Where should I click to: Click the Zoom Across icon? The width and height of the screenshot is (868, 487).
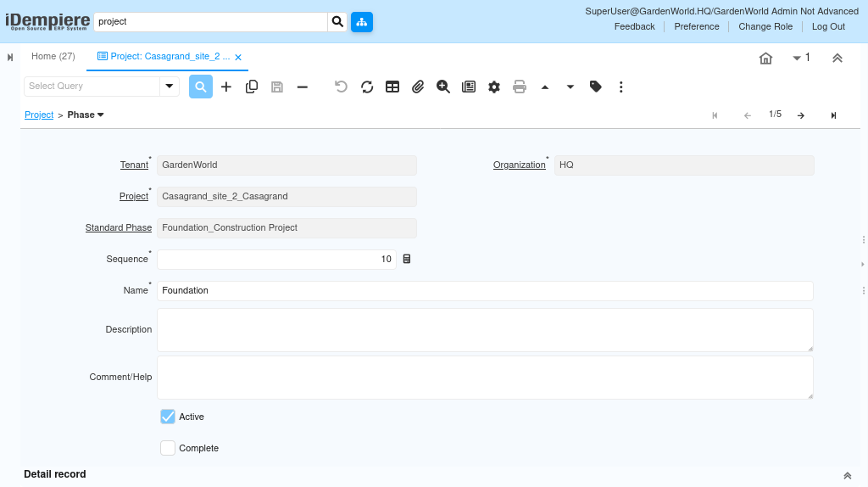coord(443,87)
